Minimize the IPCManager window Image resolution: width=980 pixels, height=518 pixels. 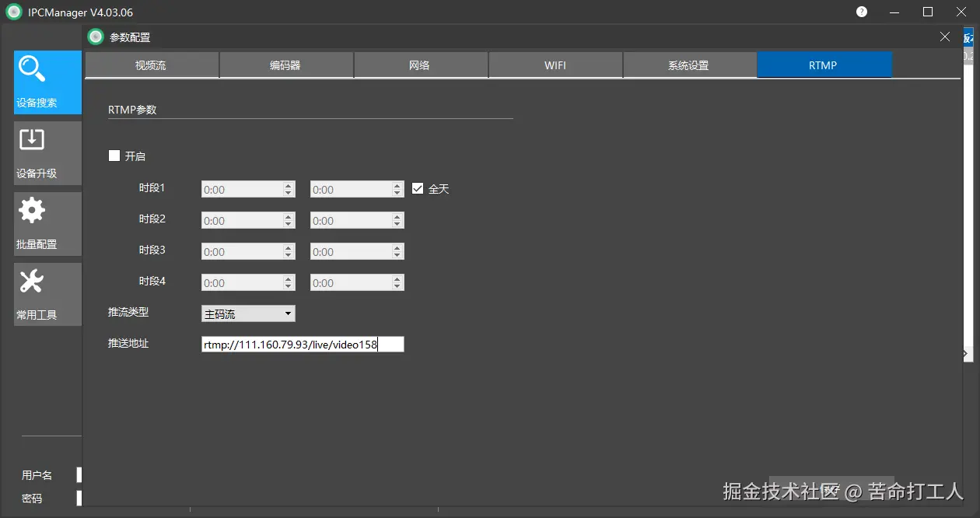[x=894, y=12]
